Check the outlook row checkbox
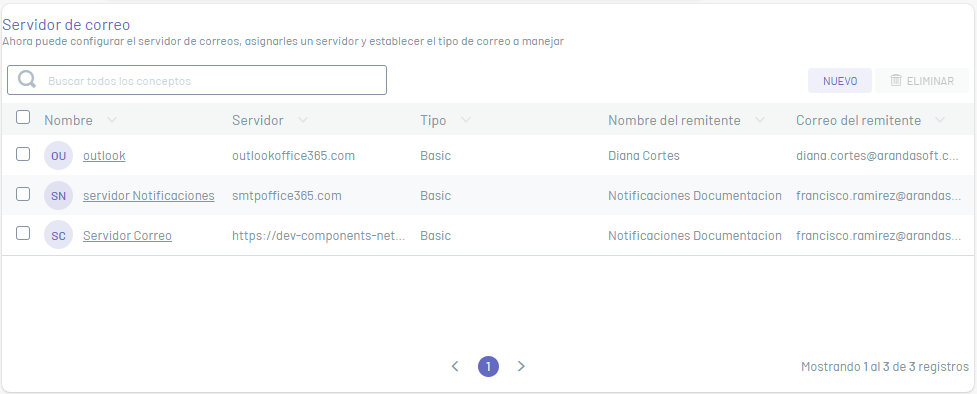This screenshot has width=977, height=394. point(23,154)
